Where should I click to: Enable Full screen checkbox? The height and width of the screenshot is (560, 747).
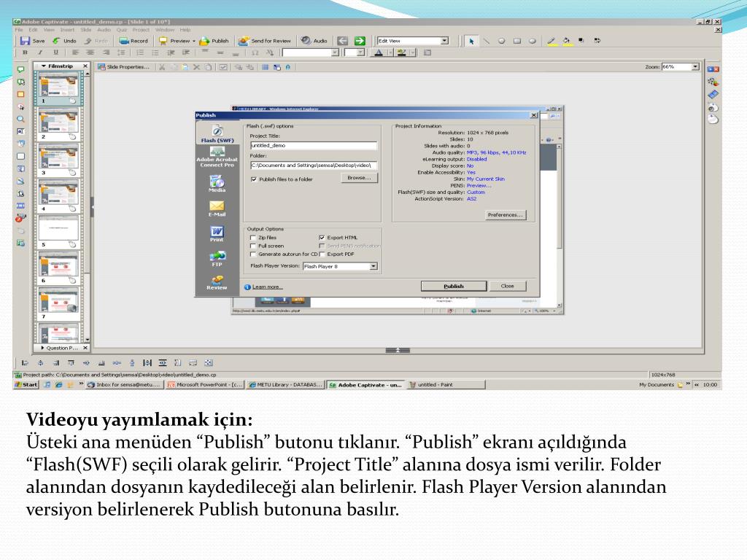(253, 246)
